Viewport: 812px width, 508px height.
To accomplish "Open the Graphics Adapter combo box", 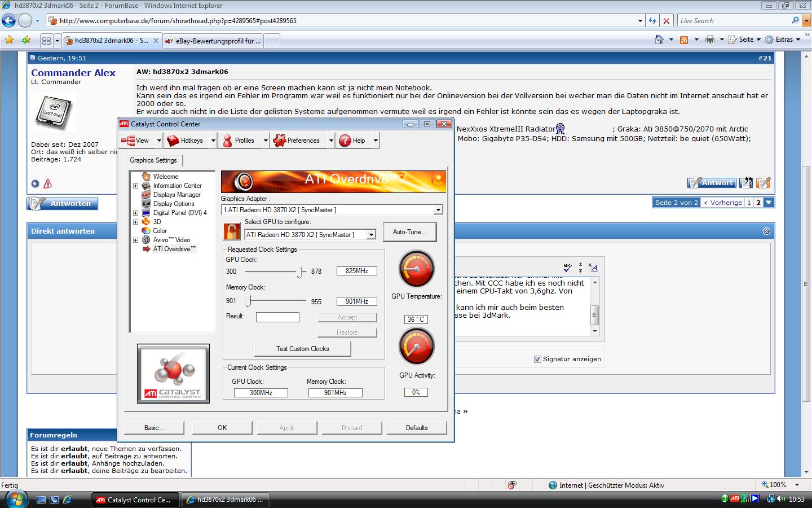I will 332,210.
